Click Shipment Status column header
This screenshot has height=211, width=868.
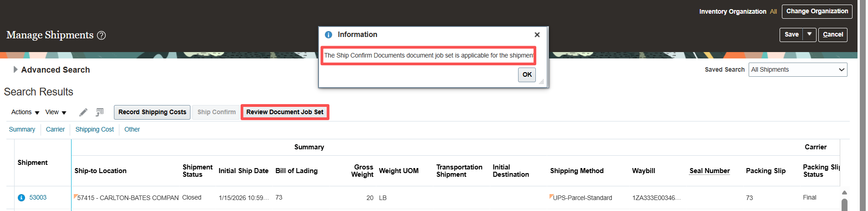(x=197, y=171)
